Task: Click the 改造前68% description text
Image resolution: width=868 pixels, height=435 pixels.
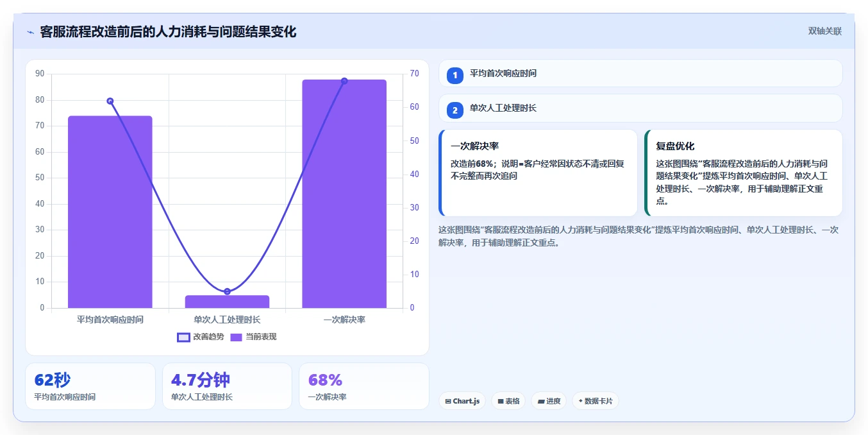Action: (537, 169)
